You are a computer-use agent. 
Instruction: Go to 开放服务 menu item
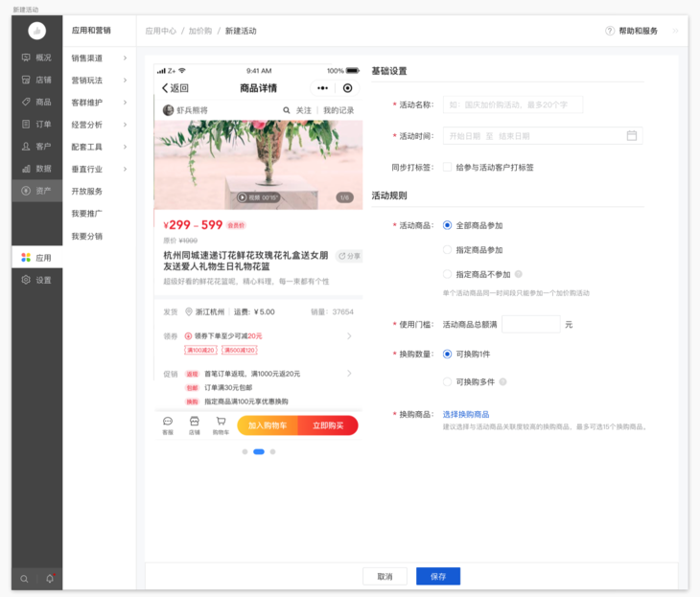pyautogui.click(x=86, y=191)
